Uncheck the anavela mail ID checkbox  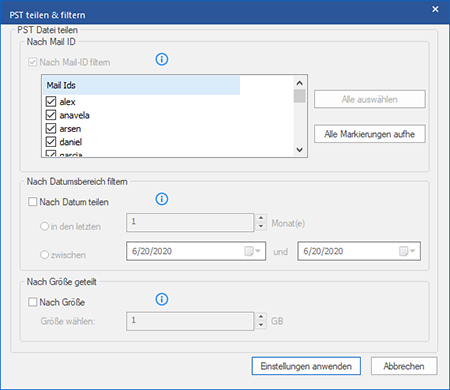point(51,115)
